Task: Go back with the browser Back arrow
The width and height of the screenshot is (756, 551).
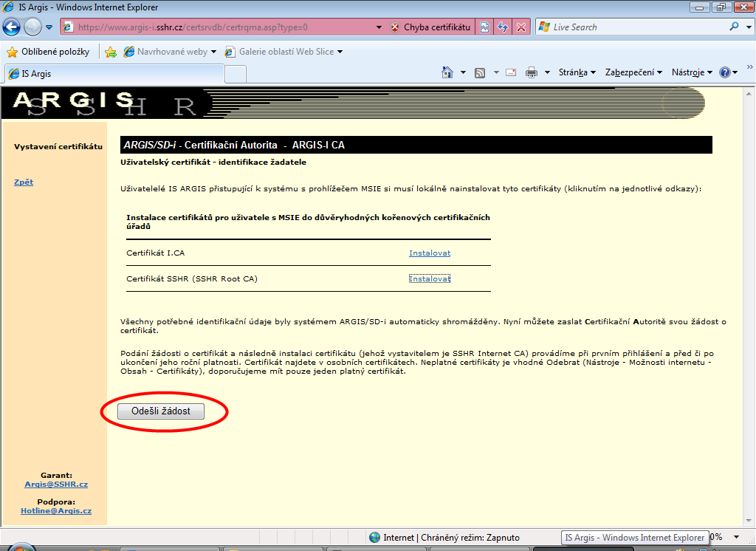Action: click(x=12, y=27)
